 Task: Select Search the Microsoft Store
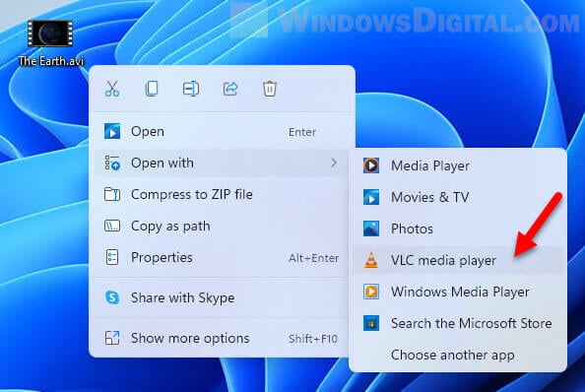[x=458, y=323]
